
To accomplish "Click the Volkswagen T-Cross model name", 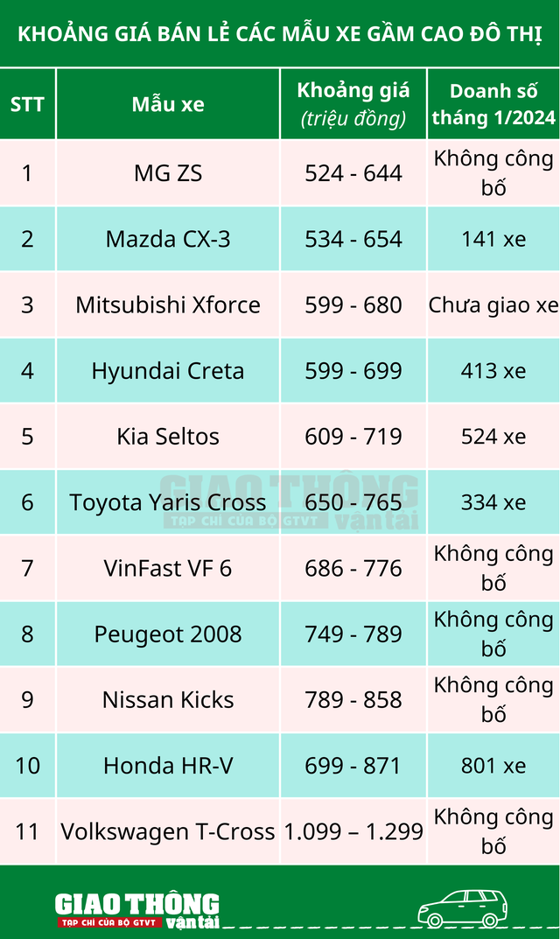I will point(168,831).
